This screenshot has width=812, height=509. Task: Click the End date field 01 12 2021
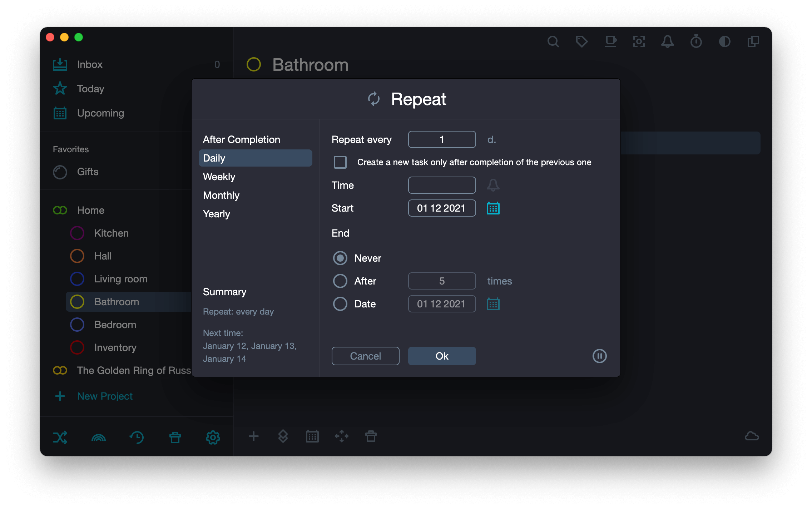point(442,304)
